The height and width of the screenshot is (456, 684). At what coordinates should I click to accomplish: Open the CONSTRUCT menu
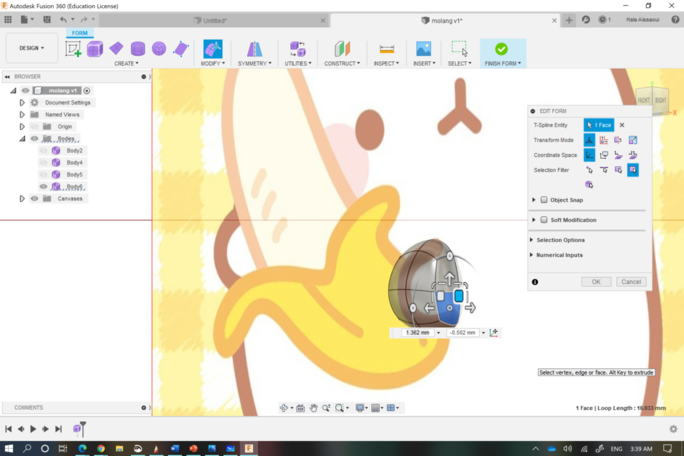coord(342,64)
